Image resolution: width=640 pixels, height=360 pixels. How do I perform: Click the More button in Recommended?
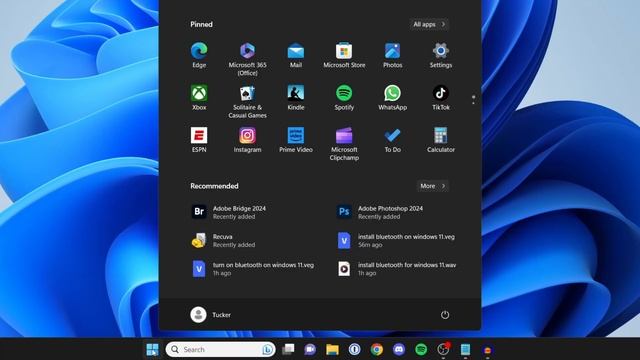point(433,186)
